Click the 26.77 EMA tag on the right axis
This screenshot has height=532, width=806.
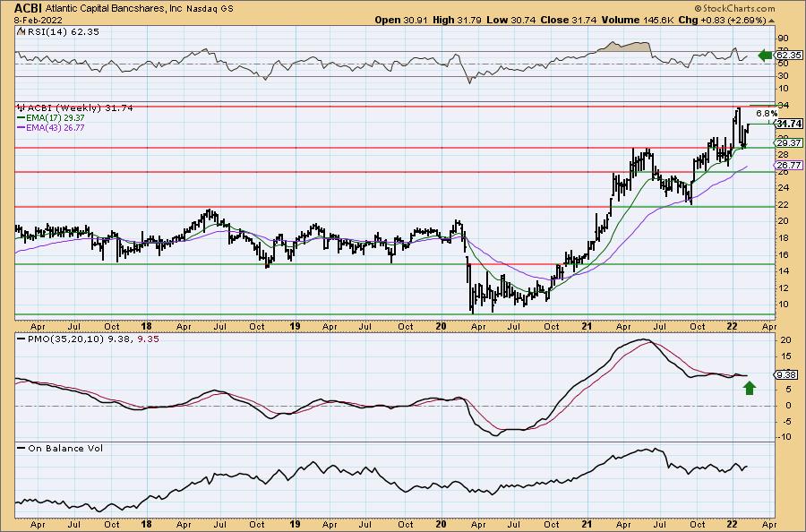point(788,165)
